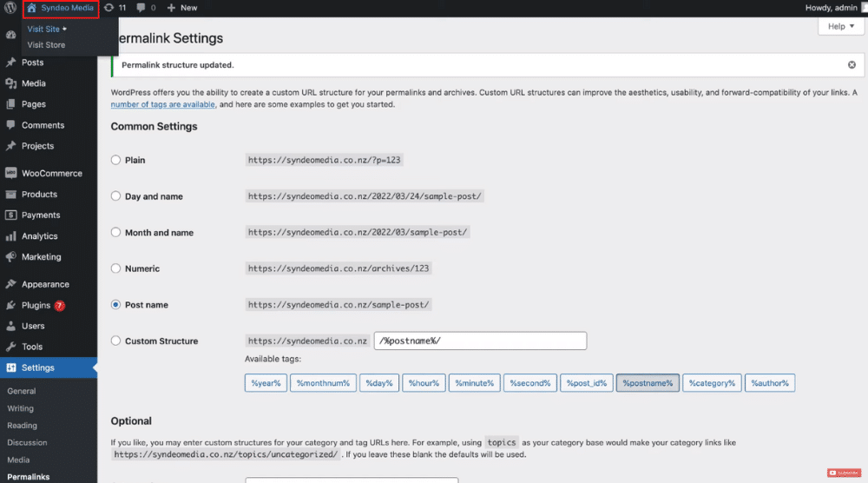Click the Marketing megaphone icon

[10, 257]
